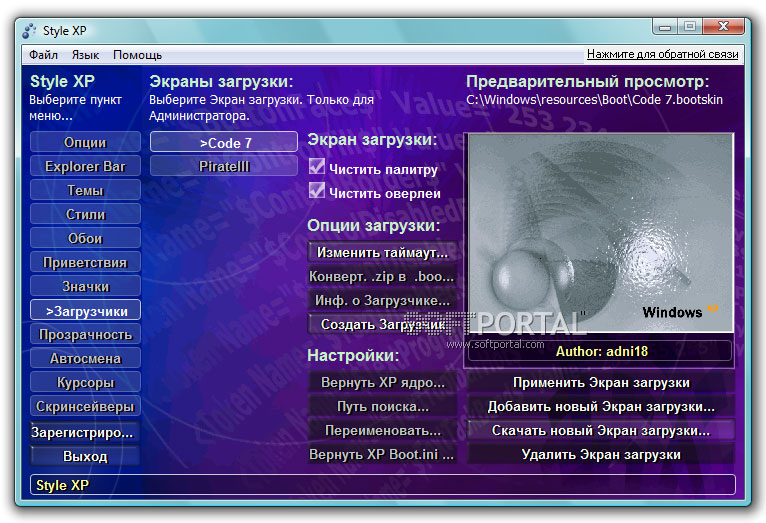Screen dimensions: 766x523
Task: Open the Язык menu
Action: [85, 55]
